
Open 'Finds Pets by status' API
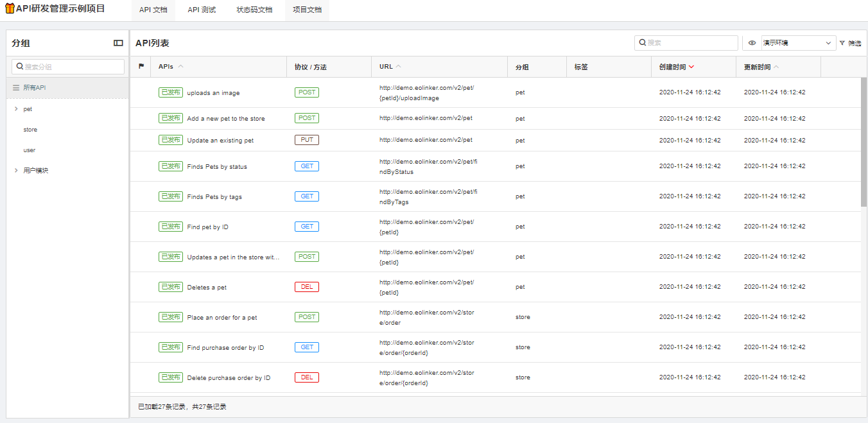pos(217,167)
